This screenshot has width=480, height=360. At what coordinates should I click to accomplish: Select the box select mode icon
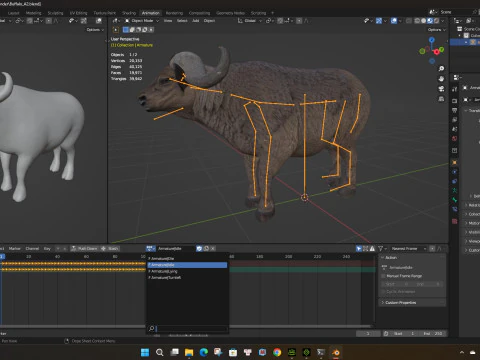pyautogui.click(x=126, y=30)
